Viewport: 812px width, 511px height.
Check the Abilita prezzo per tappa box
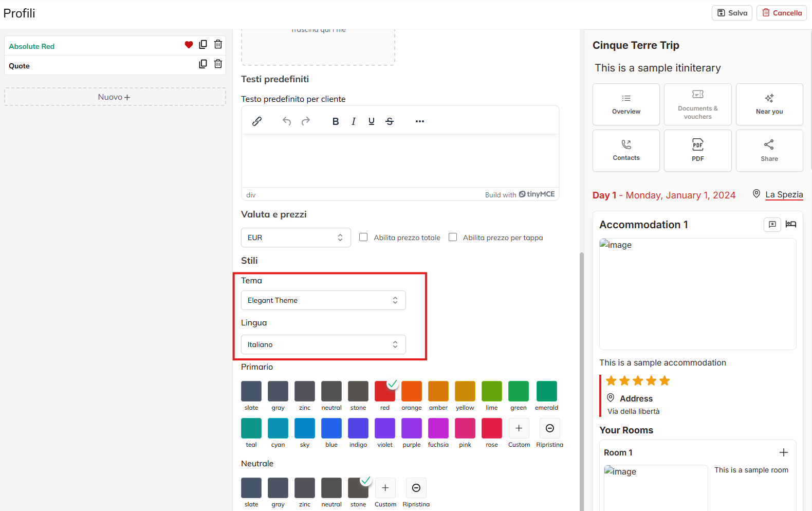pos(453,237)
